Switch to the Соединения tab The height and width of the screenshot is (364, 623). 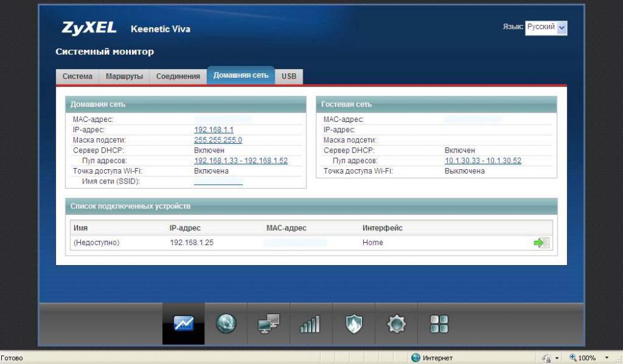[178, 77]
